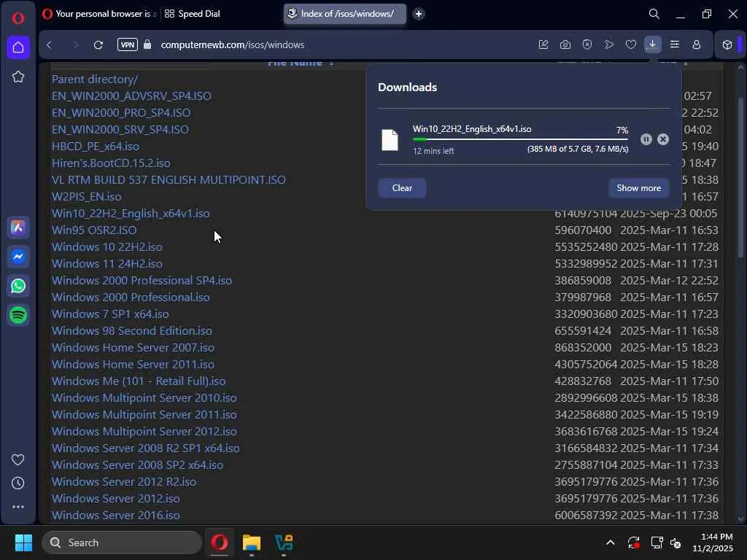Click the downloading file's document icon
Viewport: 747px width, 560px height.
[x=390, y=140]
